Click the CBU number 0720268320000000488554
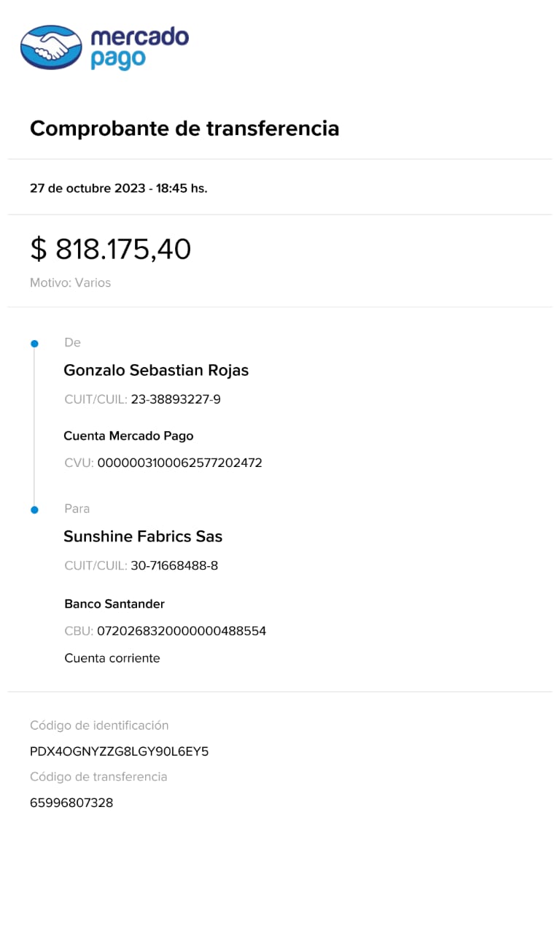560x934 pixels. [181, 630]
